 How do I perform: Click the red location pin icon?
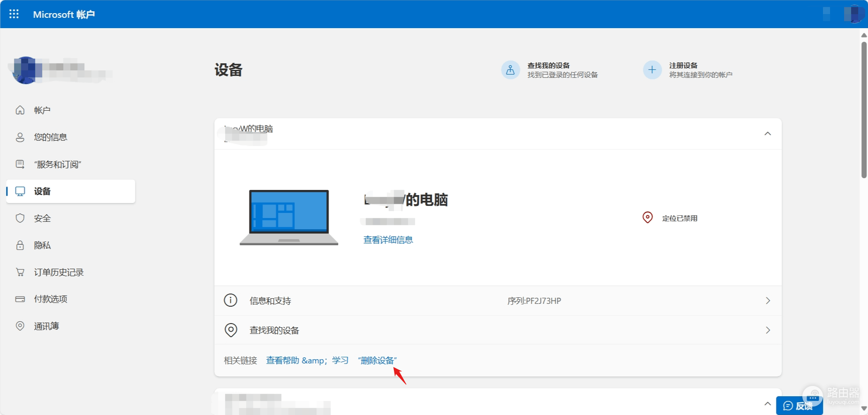coord(648,218)
